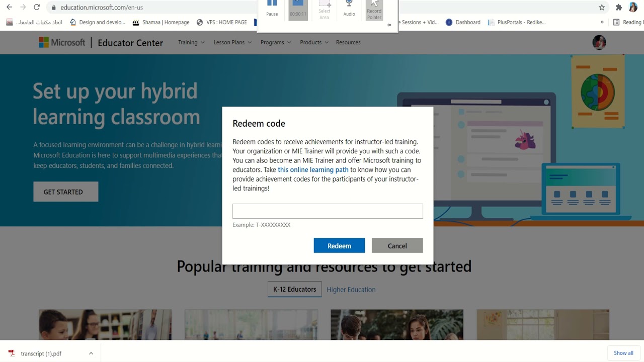The height and width of the screenshot is (362, 644).
Task: Click the address bar URL
Action: click(102, 8)
